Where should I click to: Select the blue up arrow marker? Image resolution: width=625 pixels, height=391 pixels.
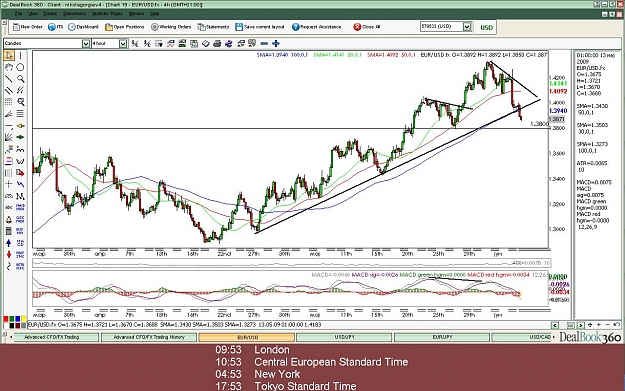[9, 242]
